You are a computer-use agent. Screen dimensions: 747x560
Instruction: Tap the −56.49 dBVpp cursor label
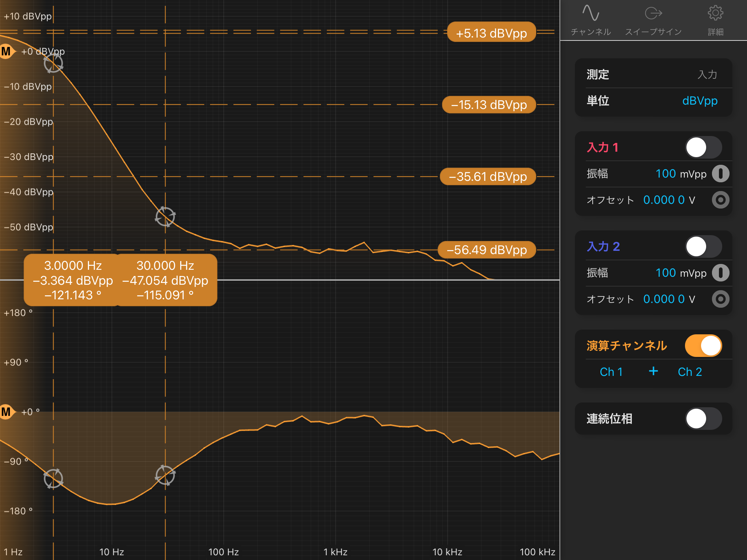[x=487, y=250]
